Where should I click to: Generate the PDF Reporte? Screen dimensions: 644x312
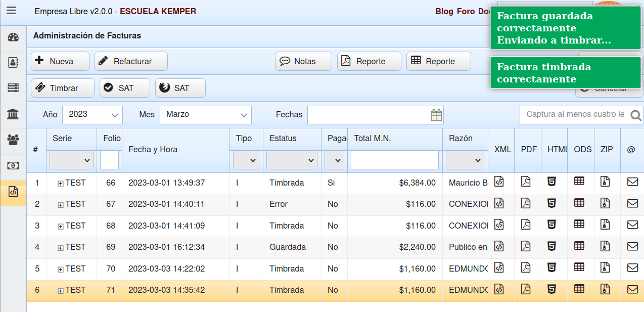coord(369,61)
